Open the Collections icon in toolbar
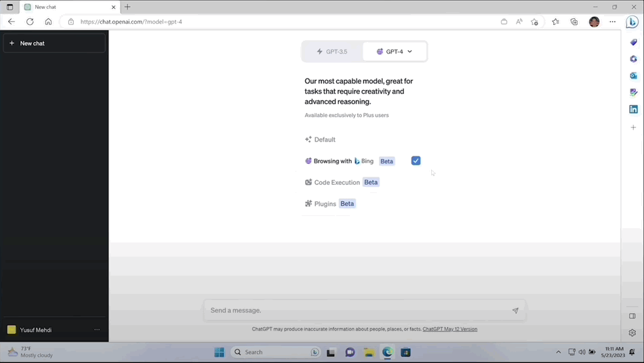 [x=574, y=22]
